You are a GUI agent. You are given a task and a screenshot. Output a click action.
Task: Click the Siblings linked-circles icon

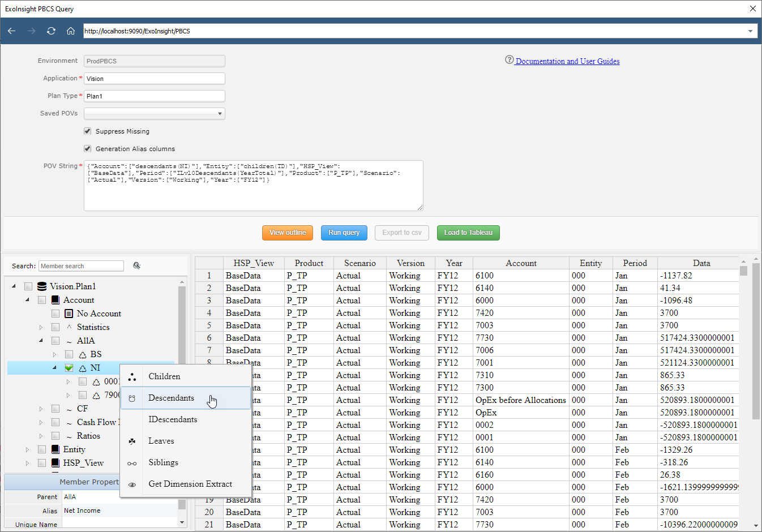(132, 462)
